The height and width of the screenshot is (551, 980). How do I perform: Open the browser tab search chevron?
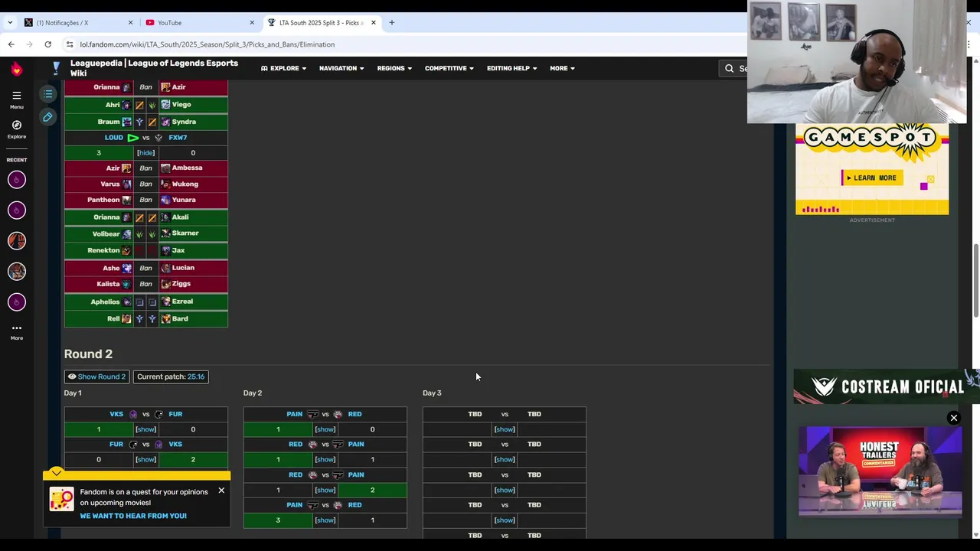coord(10,22)
